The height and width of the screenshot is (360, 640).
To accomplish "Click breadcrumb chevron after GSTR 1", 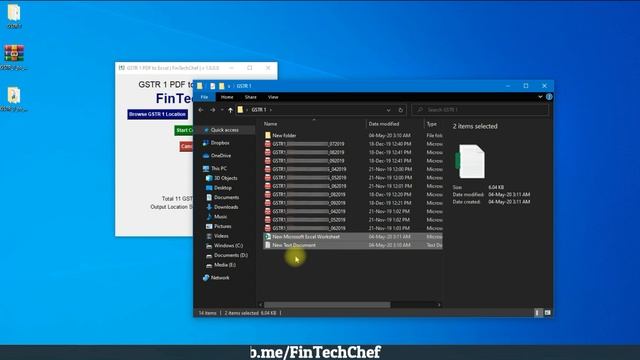I will (271, 110).
